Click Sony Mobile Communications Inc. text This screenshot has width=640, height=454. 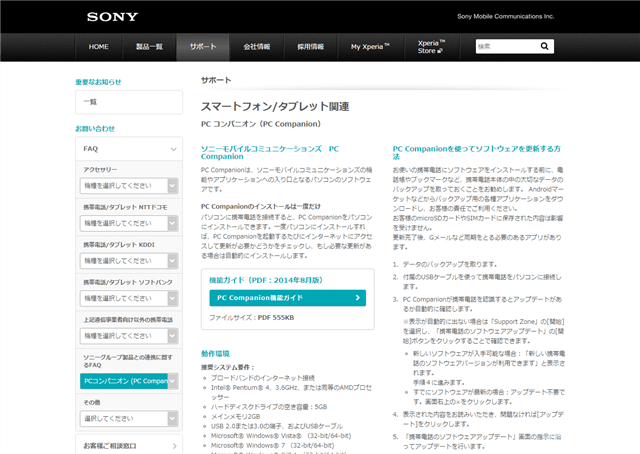coord(505,16)
